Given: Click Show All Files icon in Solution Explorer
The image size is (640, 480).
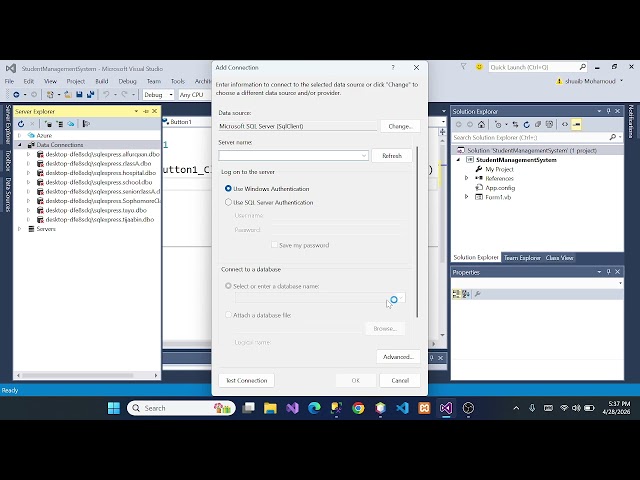Looking at the screenshot, I should (549, 124).
